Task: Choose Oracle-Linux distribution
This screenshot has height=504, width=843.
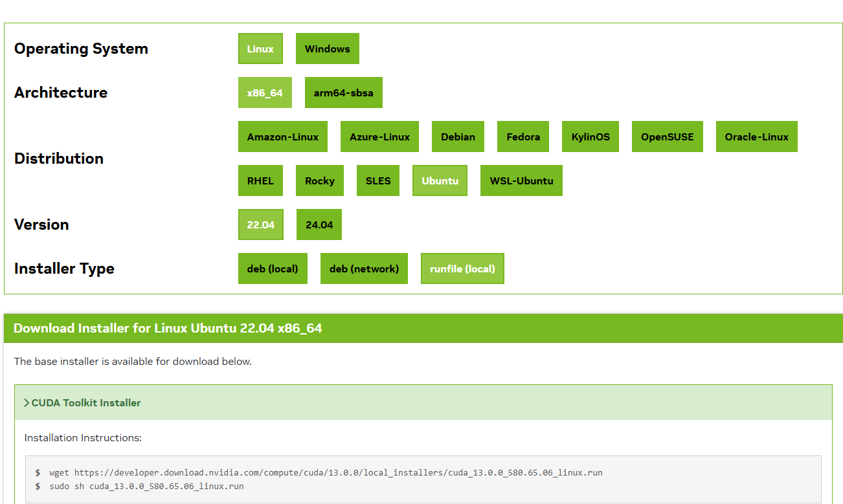Action: [757, 137]
